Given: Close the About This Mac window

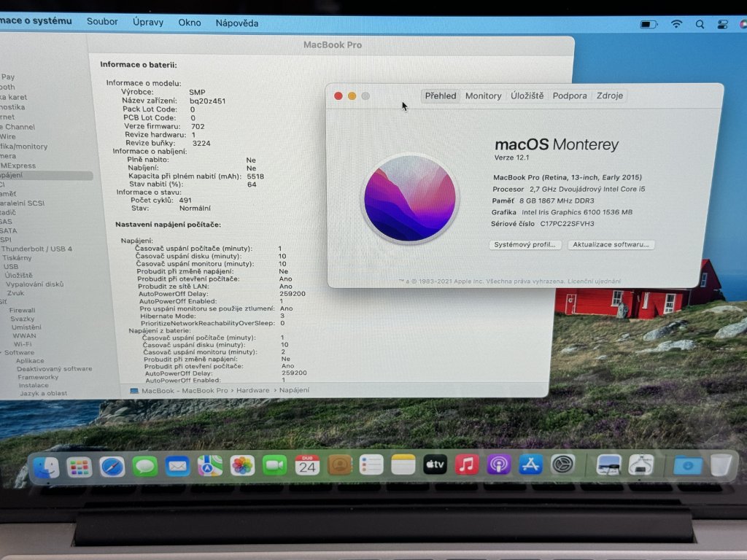Looking at the screenshot, I should point(338,96).
